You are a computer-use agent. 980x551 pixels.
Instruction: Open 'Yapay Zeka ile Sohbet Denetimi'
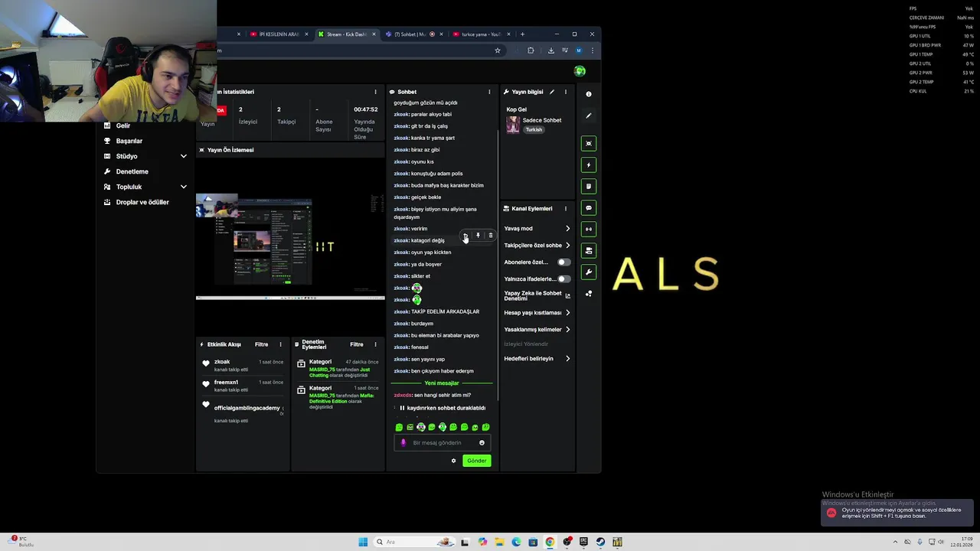pos(537,295)
